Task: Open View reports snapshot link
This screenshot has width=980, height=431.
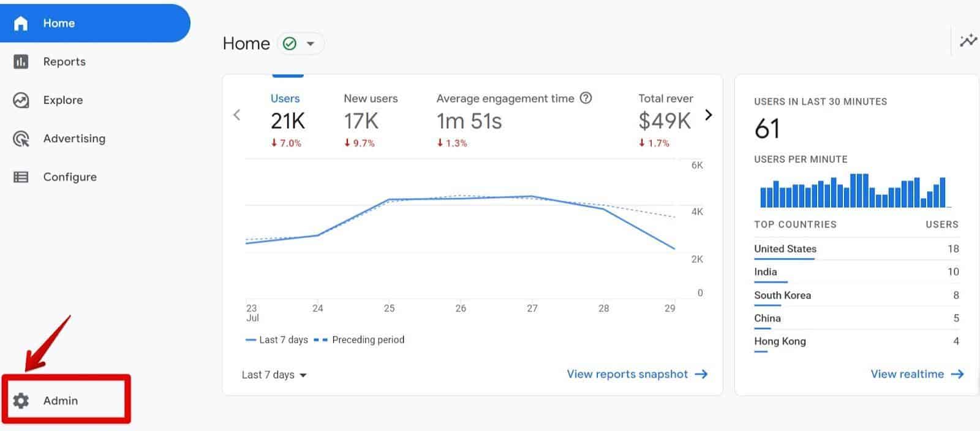Action: coord(637,374)
